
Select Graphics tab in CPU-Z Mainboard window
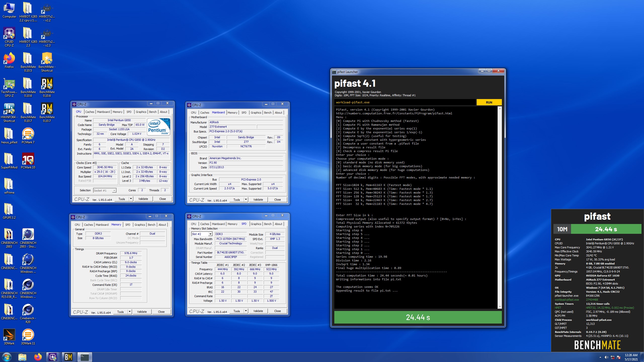coord(256,113)
